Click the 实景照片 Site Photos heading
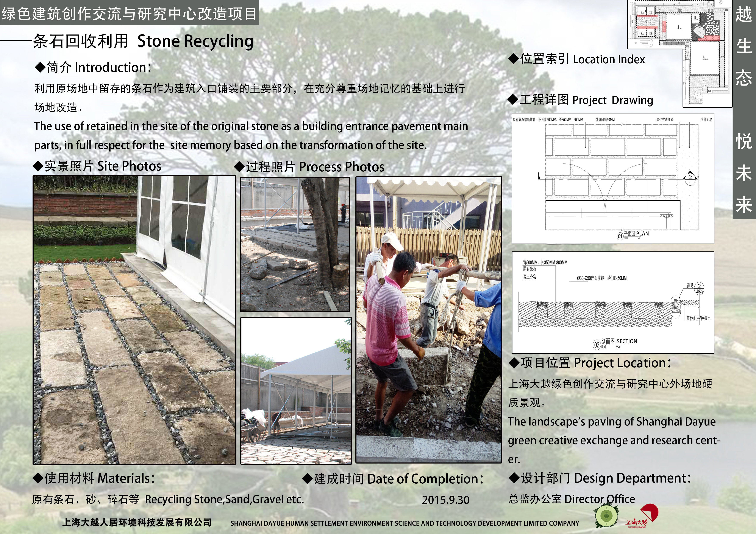 [97, 166]
